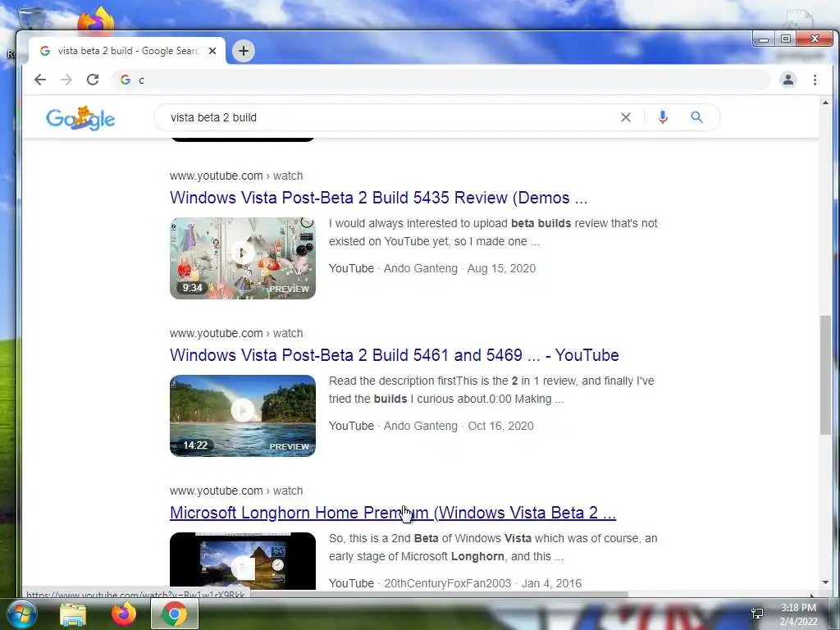This screenshot has height=630, width=840.
Task: Click www.youtube.com › watch above Build 5435 result
Action: [x=236, y=176]
